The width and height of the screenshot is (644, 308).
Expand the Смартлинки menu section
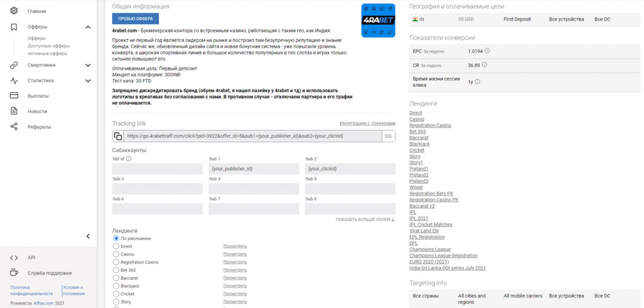coord(88,65)
